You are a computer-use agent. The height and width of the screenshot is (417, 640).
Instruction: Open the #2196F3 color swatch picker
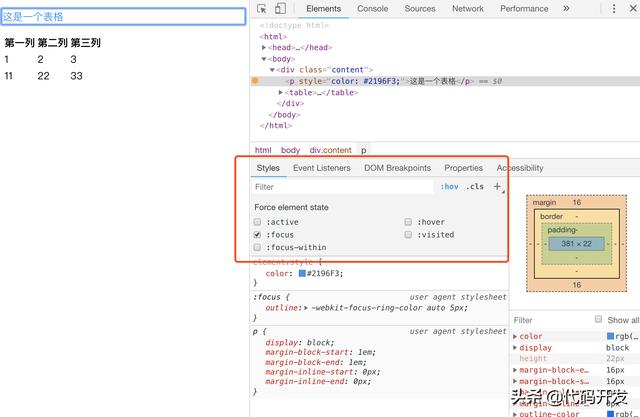[x=302, y=273]
